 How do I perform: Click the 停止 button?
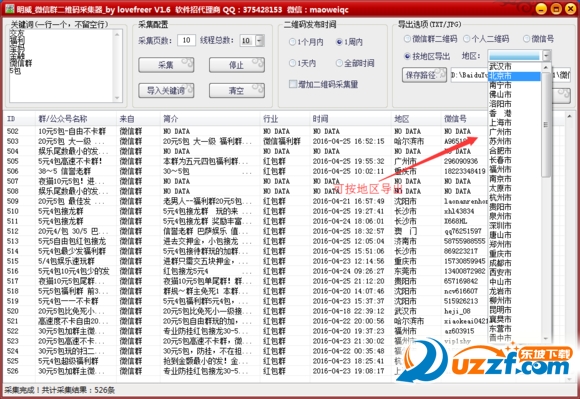pyautogui.click(x=237, y=65)
